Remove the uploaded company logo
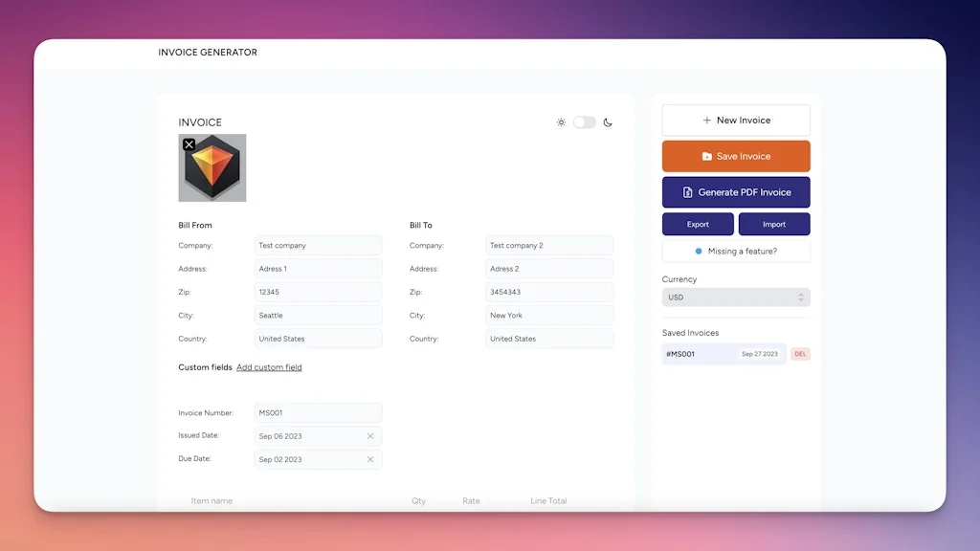 pos(189,144)
